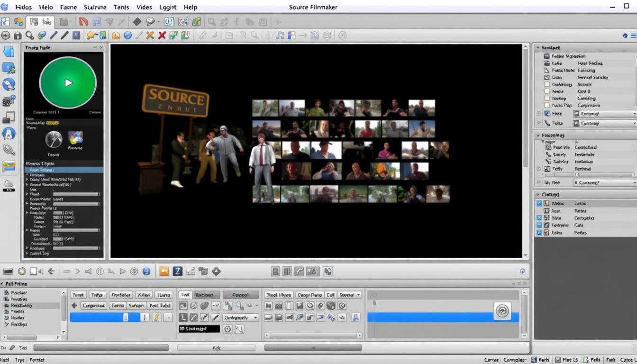Toggle the blue checkbox on Fatrigder row
This screenshot has height=364, width=637.
point(539,225)
